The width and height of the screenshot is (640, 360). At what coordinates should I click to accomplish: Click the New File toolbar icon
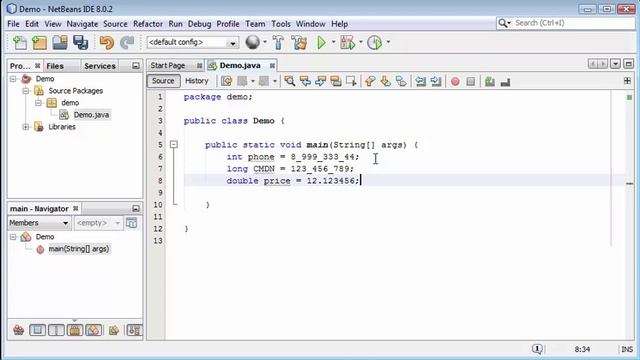[19, 42]
